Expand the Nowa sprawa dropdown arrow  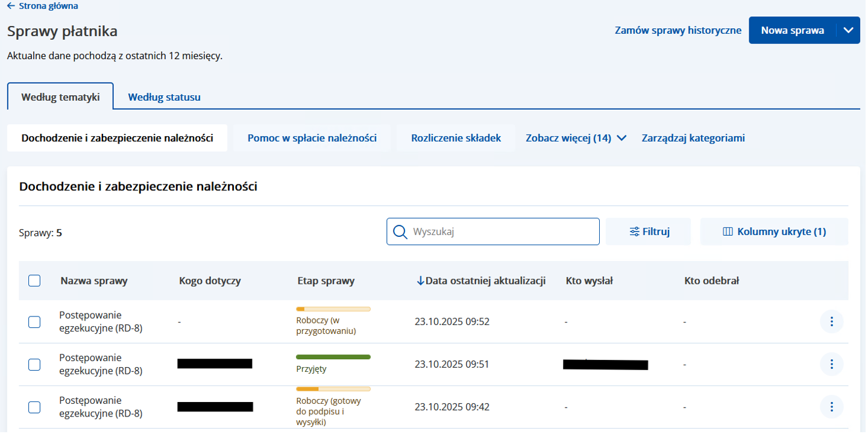tap(848, 30)
